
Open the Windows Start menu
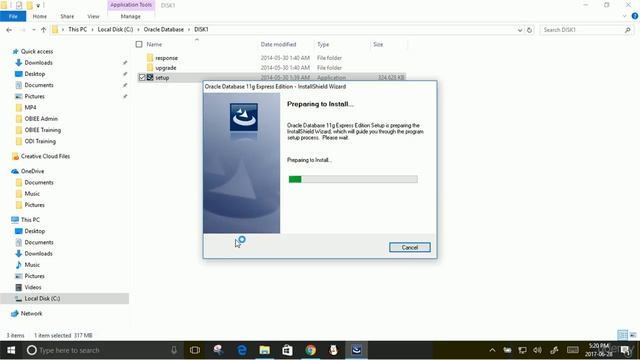click(11, 350)
